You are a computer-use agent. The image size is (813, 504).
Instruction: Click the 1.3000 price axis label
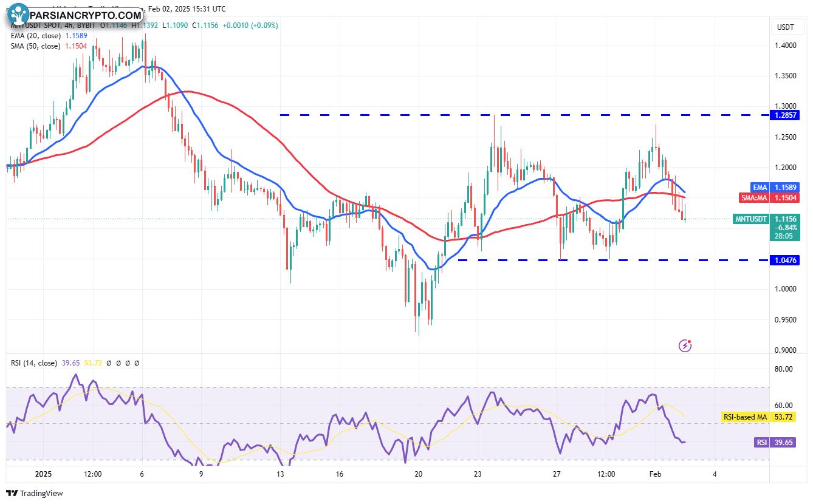pyautogui.click(x=784, y=106)
